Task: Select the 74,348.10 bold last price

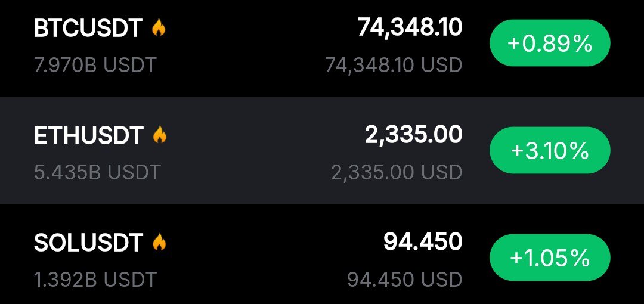Action: click(410, 27)
